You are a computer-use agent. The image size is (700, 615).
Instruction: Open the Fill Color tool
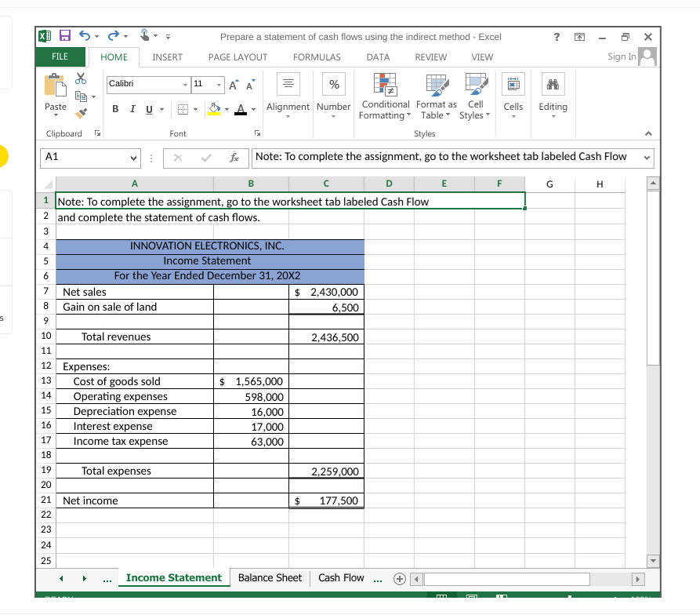pos(216,107)
